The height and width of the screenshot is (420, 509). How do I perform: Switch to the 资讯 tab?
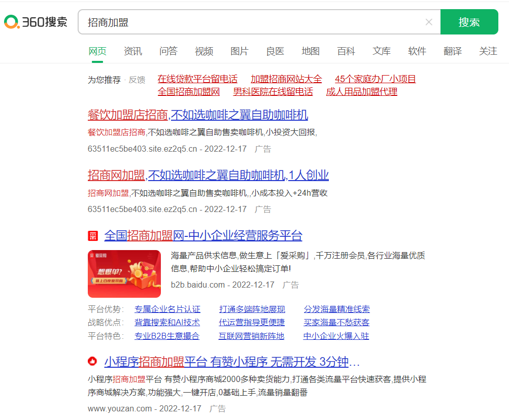click(132, 51)
